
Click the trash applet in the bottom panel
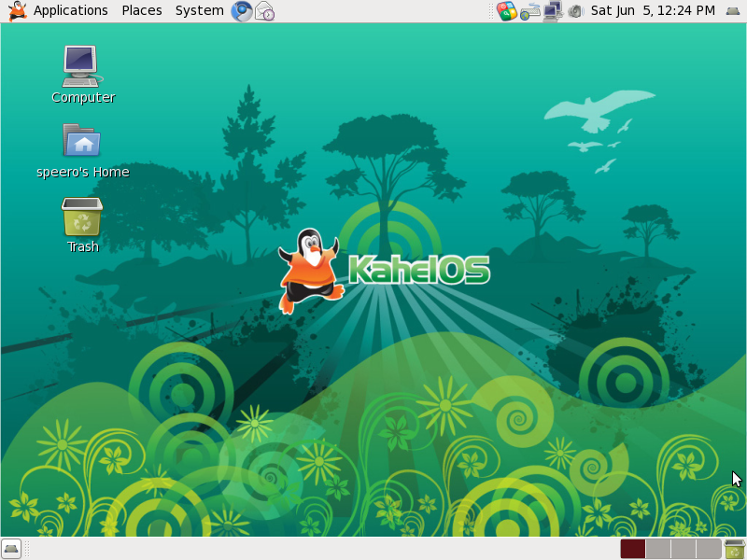(734, 548)
